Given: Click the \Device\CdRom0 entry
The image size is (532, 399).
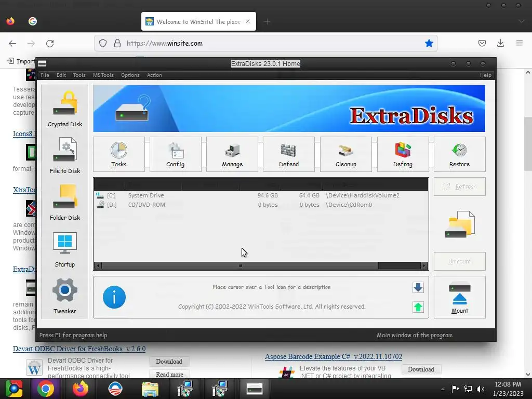Looking at the screenshot, I should pos(349,205).
